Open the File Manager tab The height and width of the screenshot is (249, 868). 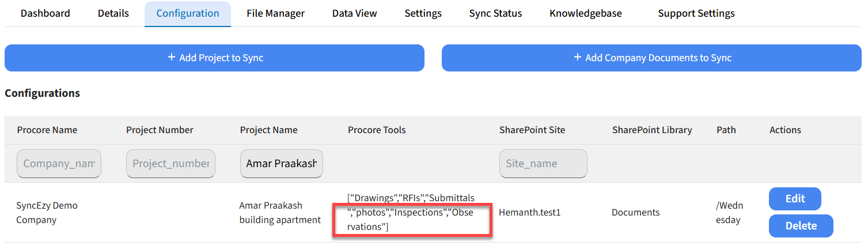pos(275,13)
